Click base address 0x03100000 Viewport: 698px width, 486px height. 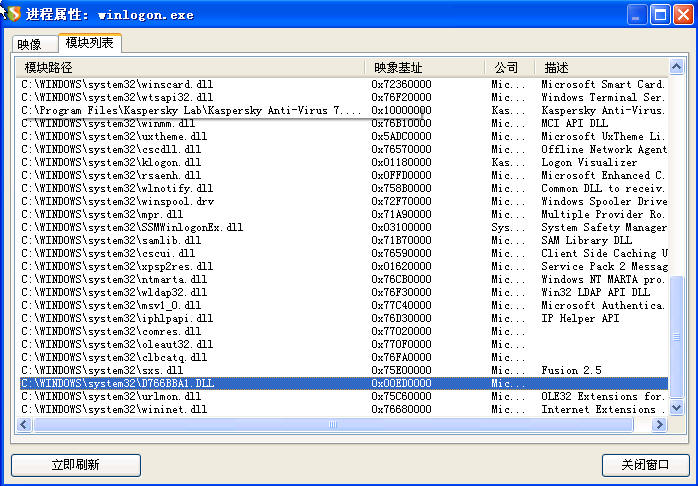(401, 227)
